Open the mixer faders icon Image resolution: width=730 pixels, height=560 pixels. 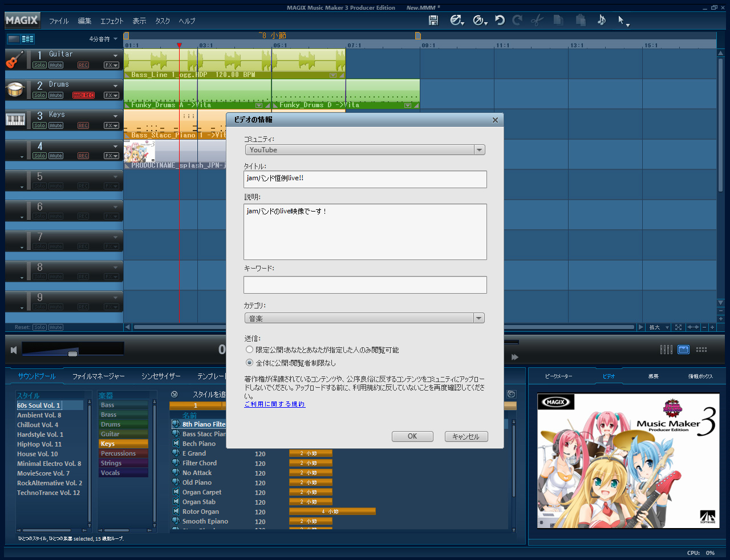(666, 350)
